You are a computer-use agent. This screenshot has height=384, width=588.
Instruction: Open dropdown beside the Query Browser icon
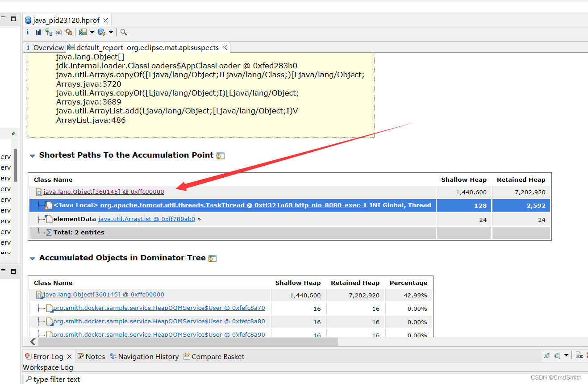pyautogui.click(x=111, y=32)
